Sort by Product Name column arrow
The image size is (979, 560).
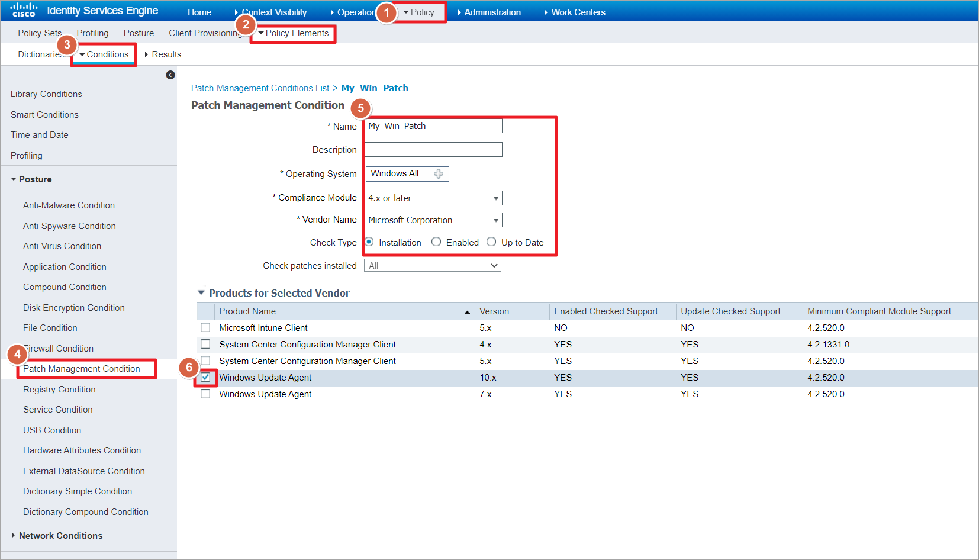pos(467,312)
